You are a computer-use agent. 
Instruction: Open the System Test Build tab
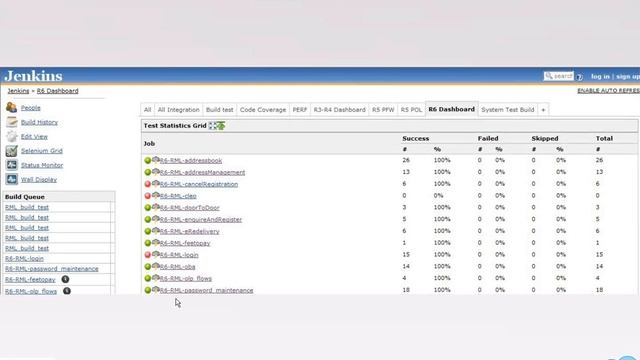[x=508, y=110]
